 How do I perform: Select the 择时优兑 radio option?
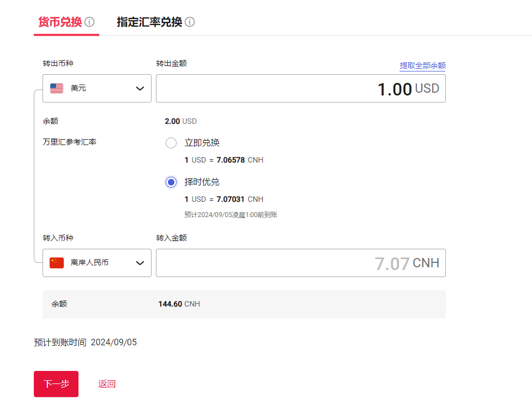(x=171, y=182)
